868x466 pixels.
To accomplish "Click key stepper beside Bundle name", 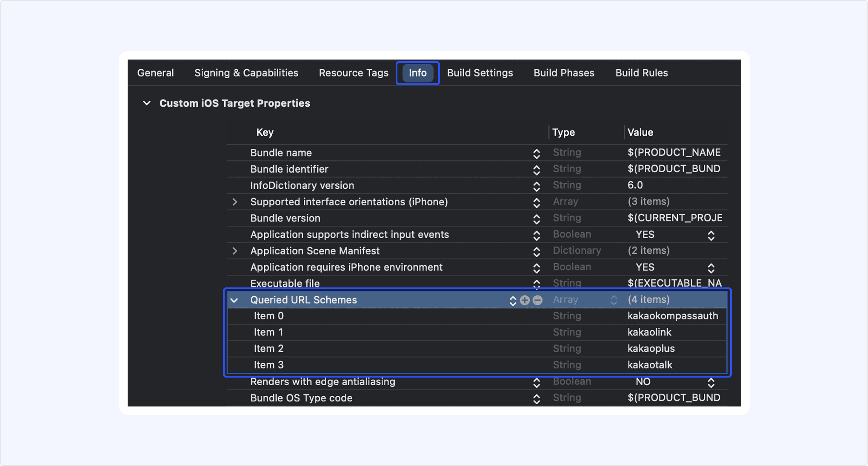I will click(x=537, y=153).
